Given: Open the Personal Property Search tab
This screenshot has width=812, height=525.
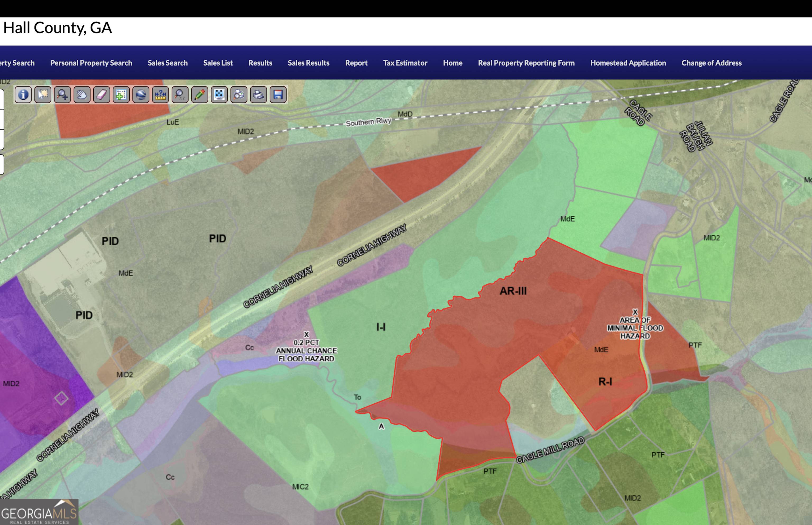Looking at the screenshot, I should click(91, 63).
